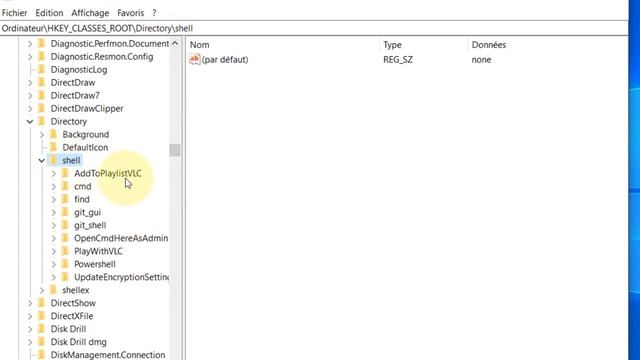Expand the OpenCmdHereAsAdmin key
The width and height of the screenshot is (640, 360).
click(x=53, y=238)
